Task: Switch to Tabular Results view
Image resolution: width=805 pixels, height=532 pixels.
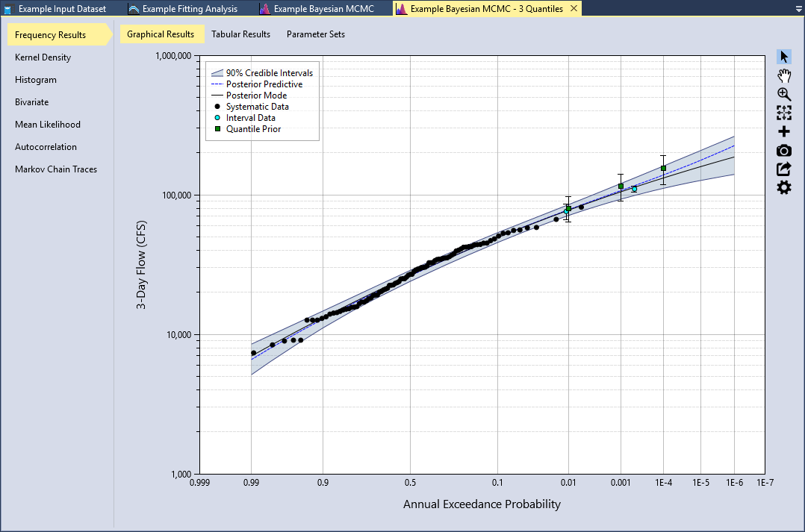Action: click(x=243, y=34)
